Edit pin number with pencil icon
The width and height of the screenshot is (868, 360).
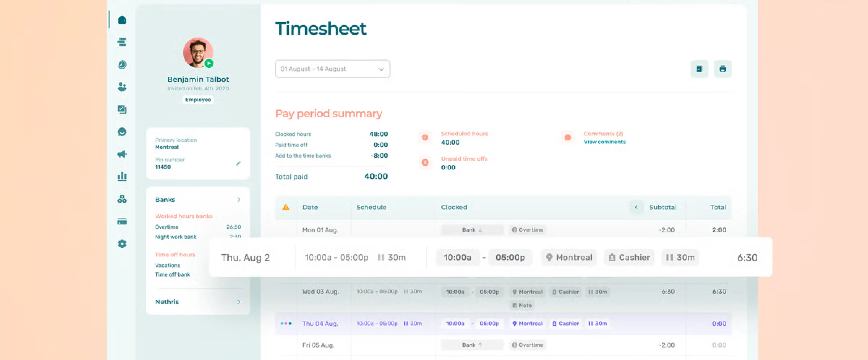click(238, 163)
